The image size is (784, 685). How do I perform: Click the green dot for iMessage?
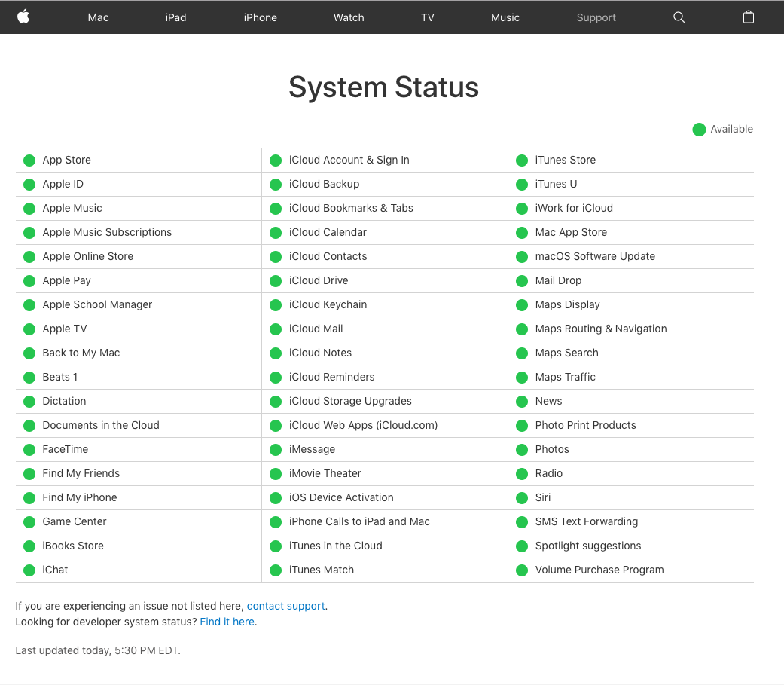click(x=276, y=450)
